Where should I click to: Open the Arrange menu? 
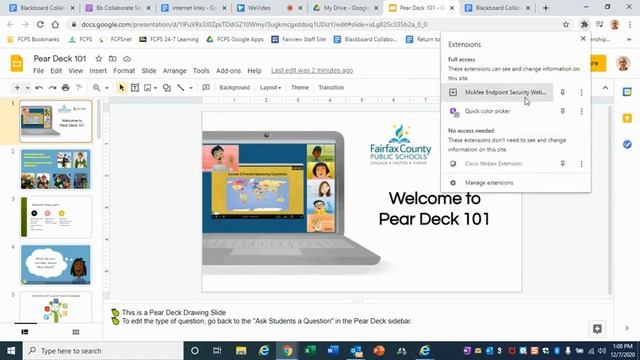coord(174,71)
